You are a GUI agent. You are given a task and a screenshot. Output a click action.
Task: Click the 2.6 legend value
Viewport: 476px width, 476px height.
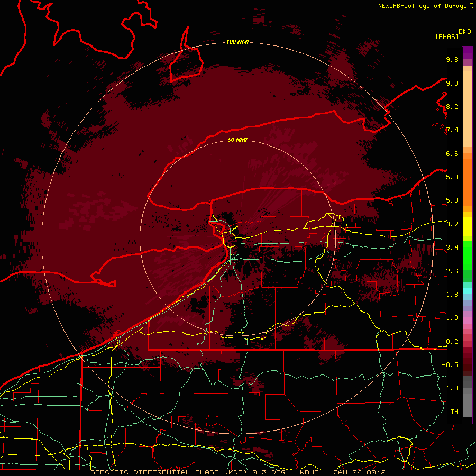pyautogui.click(x=452, y=271)
